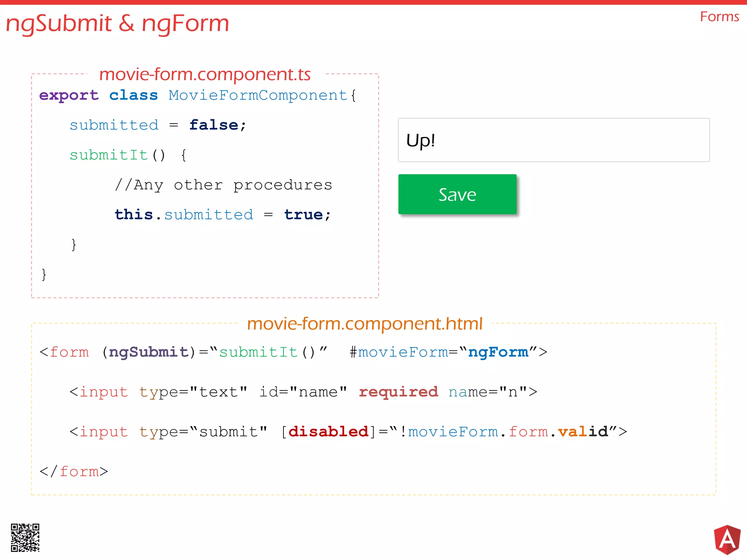Click the "Forms" label in top corner
Screen dimensions: 747x560
pyautogui.click(x=719, y=17)
